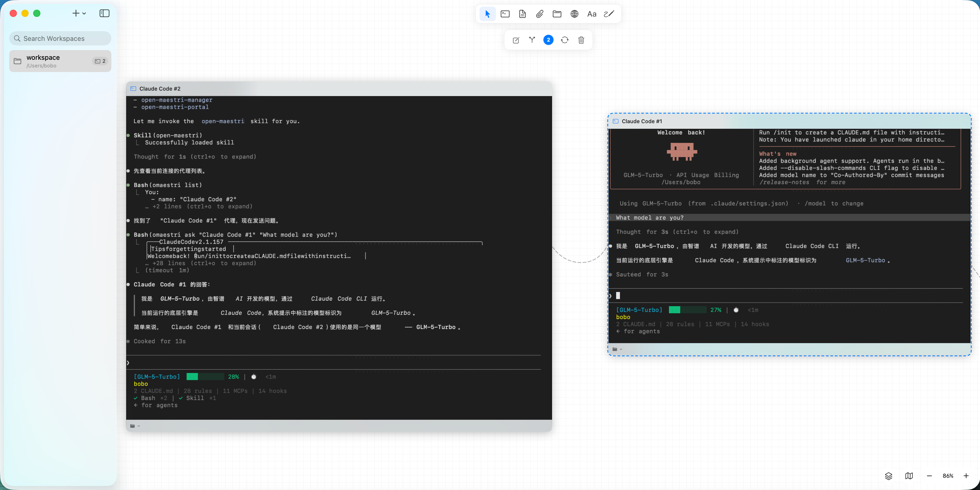Choose the document note tool
This screenshot has height=490, width=980.
tap(522, 14)
